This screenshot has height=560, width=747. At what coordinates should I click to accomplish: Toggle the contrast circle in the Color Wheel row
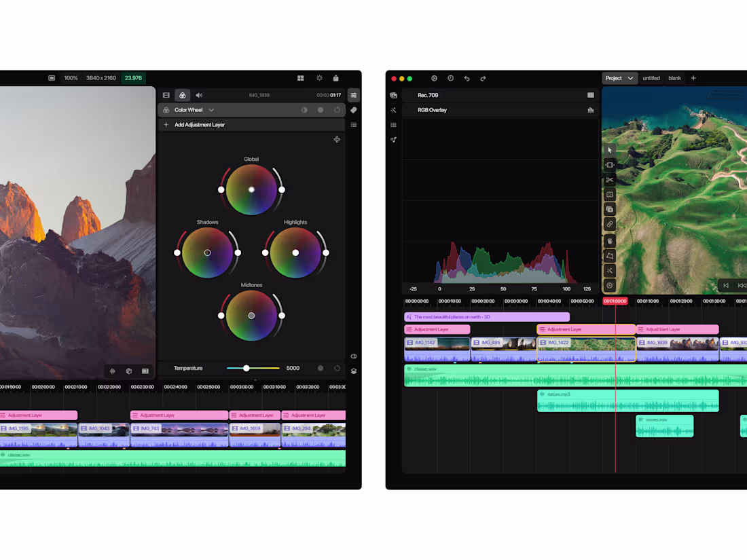pyautogui.click(x=304, y=109)
